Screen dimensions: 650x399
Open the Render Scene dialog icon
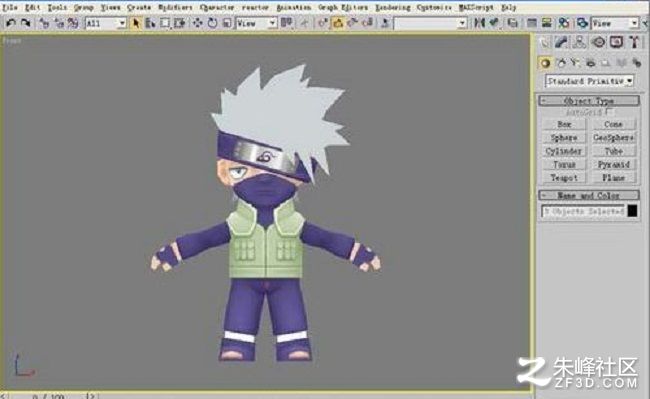pos(582,23)
